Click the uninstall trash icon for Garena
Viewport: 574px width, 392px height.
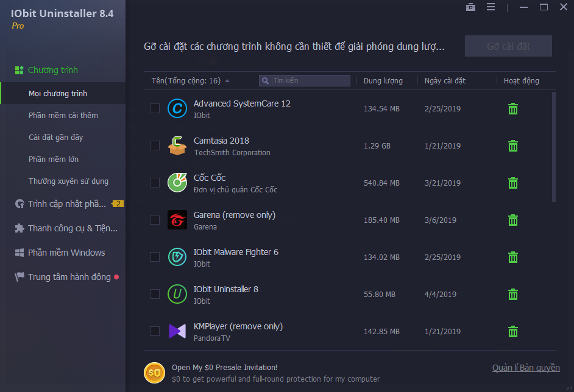pos(513,220)
